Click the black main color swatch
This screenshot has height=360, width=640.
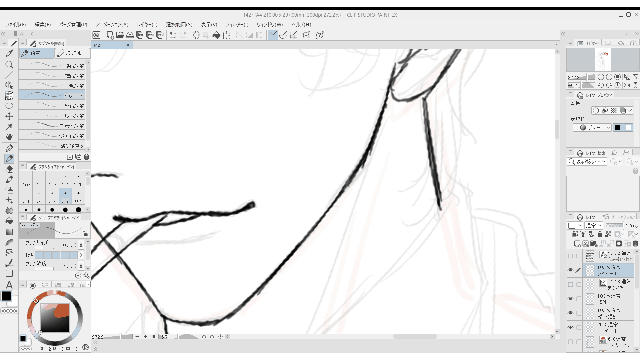tap(6, 296)
